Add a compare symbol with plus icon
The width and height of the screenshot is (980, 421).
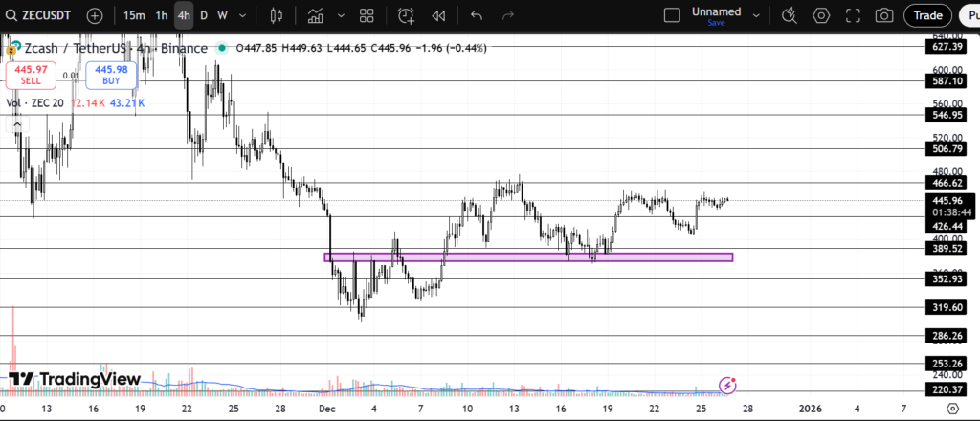95,15
